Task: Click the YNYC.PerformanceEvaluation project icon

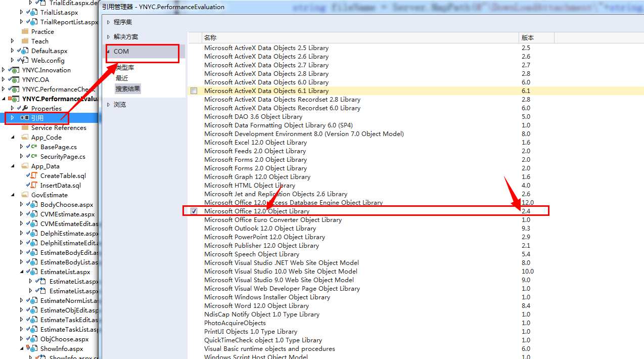Action: (x=16, y=99)
